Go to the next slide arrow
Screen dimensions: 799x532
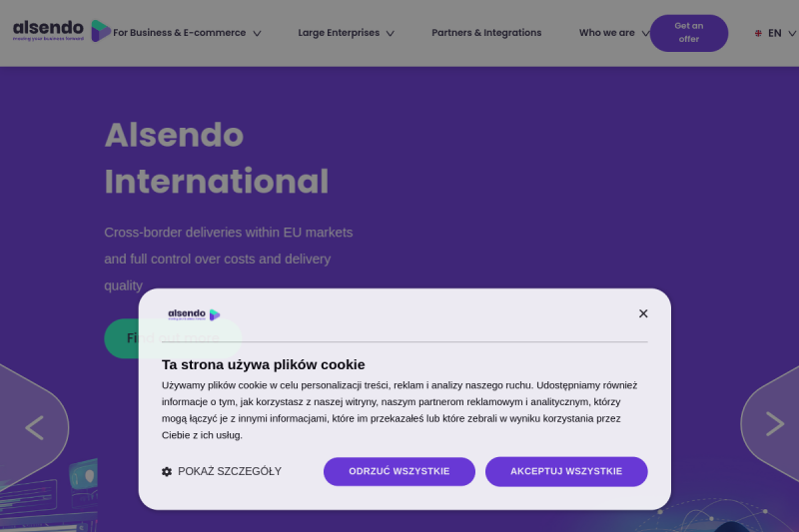[x=775, y=424]
